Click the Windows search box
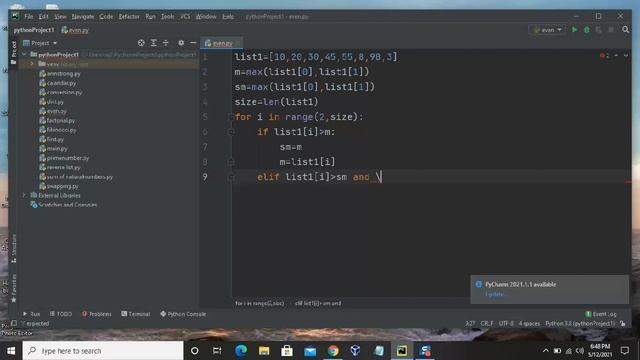Screen dimensions: 640x360 coord(103,351)
